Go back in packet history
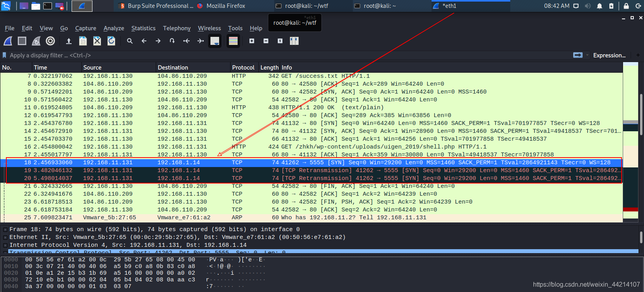Image resolution: width=644 pixels, height=292 pixels. click(144, 41)
